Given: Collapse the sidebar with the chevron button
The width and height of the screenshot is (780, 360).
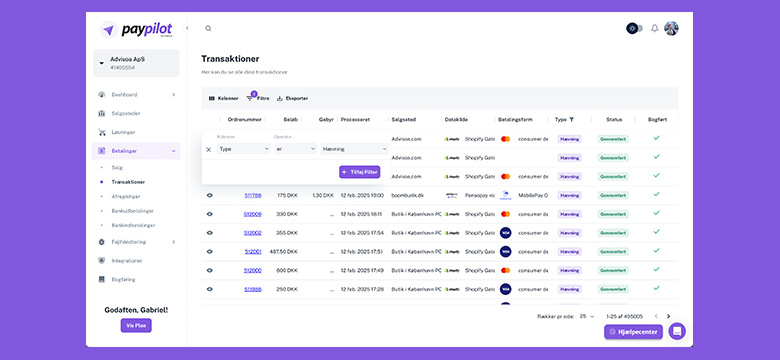Looking at the screenshot, I should pos(187,28).
